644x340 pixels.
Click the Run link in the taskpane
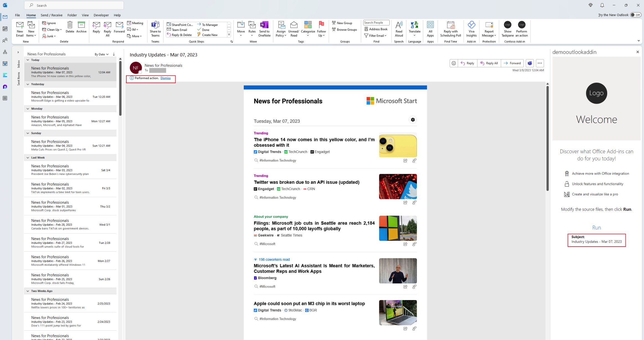pyautogui.click(x=596, y=227)
